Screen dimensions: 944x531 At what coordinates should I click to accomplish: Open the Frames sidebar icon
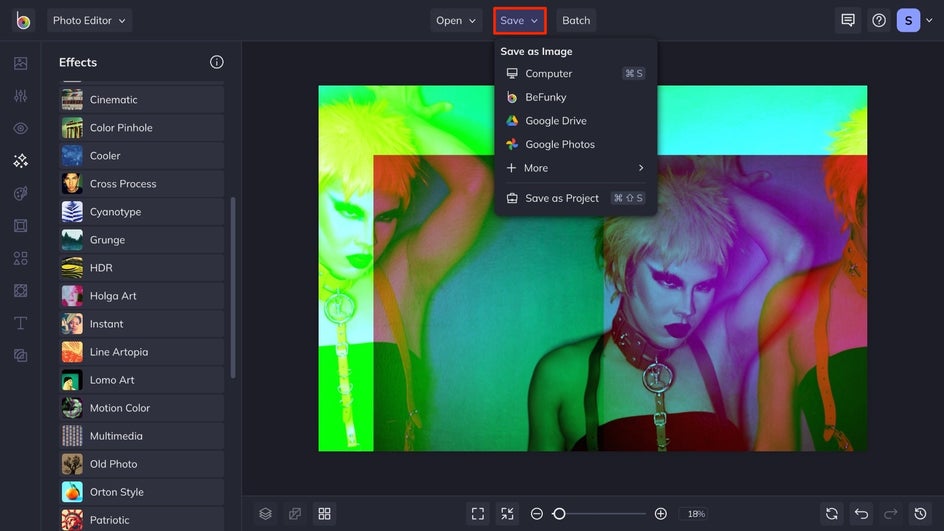pyautogui.click(x=20, y=226)
